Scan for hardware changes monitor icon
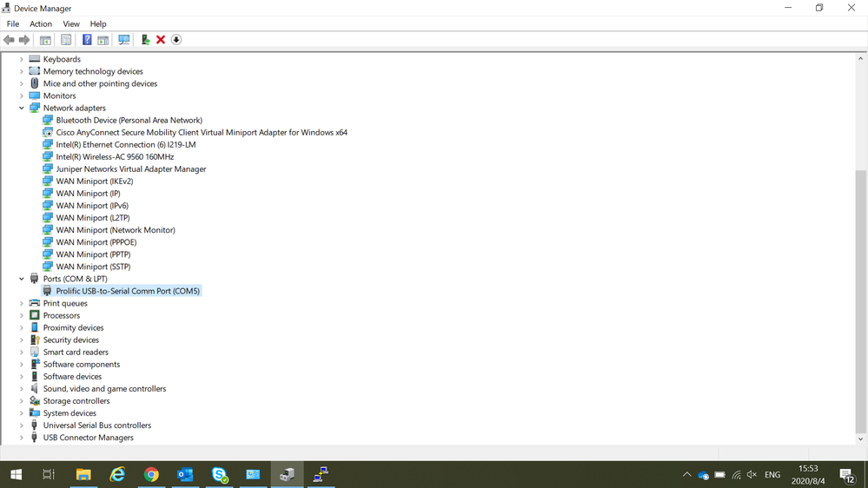 (x=123, y=40)
